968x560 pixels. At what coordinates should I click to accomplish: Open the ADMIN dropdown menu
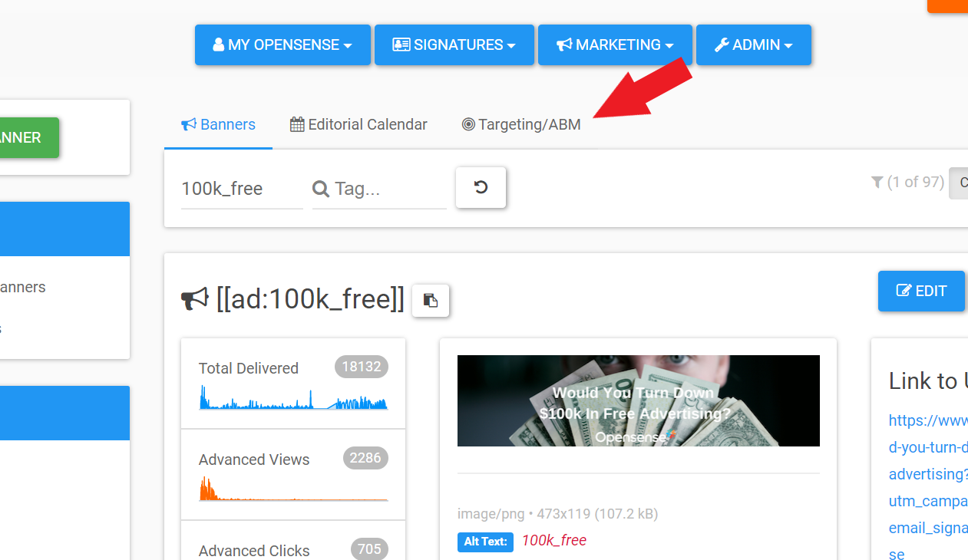754,44
